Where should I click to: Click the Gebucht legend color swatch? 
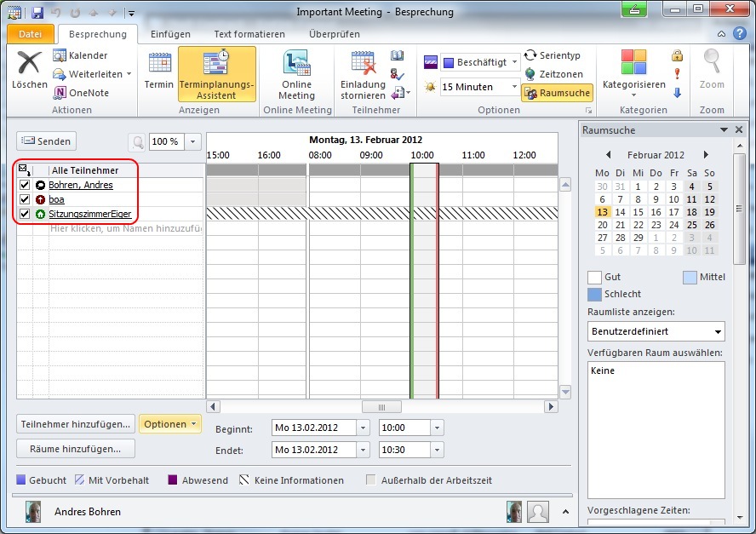click(x=20, y=480)
